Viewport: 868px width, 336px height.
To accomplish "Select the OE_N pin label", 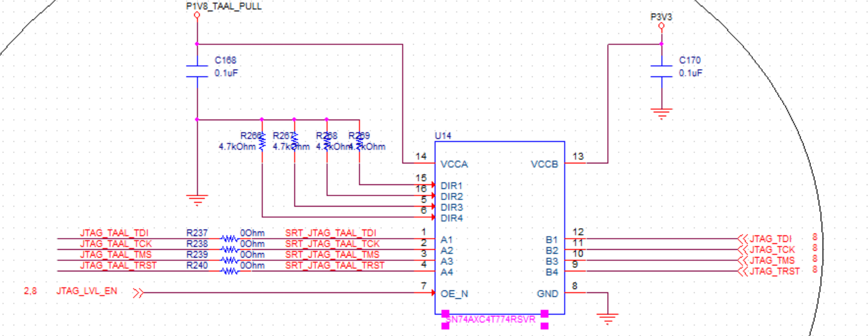I will [454, 294].
